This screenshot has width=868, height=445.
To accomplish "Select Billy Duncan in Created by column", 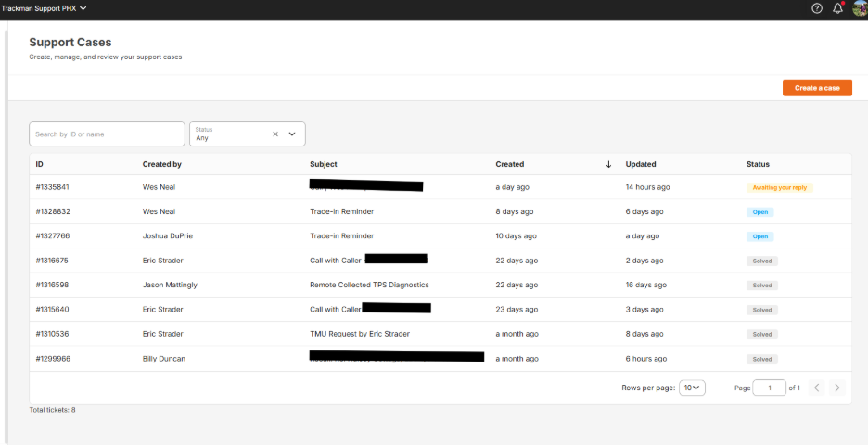I will click(x=164, y=359).
